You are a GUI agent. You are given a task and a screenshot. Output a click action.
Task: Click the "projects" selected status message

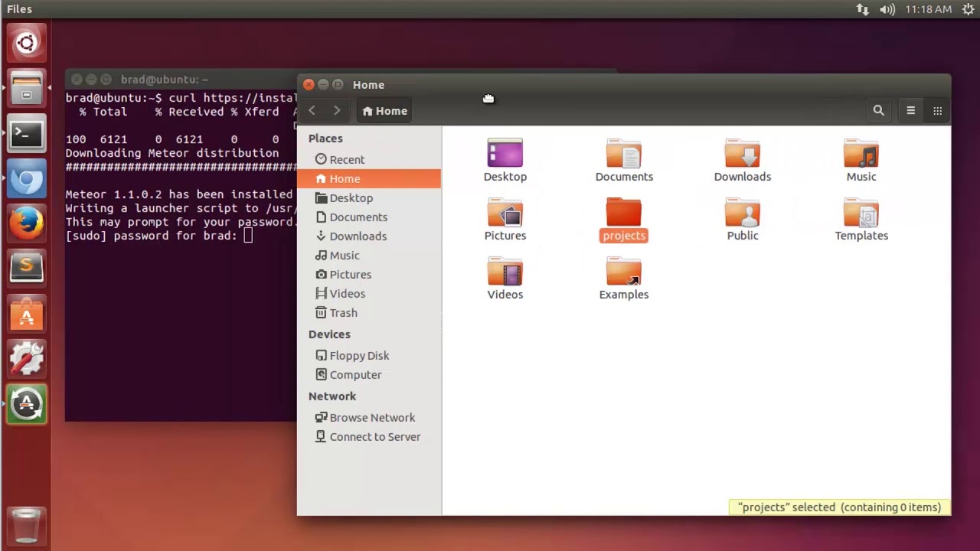[839, 507]
